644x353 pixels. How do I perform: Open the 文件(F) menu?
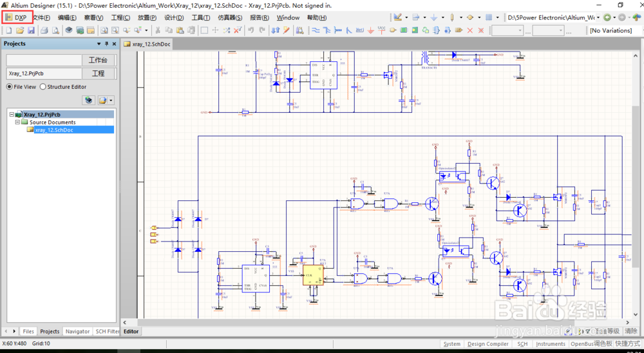[x=41, y=17]
